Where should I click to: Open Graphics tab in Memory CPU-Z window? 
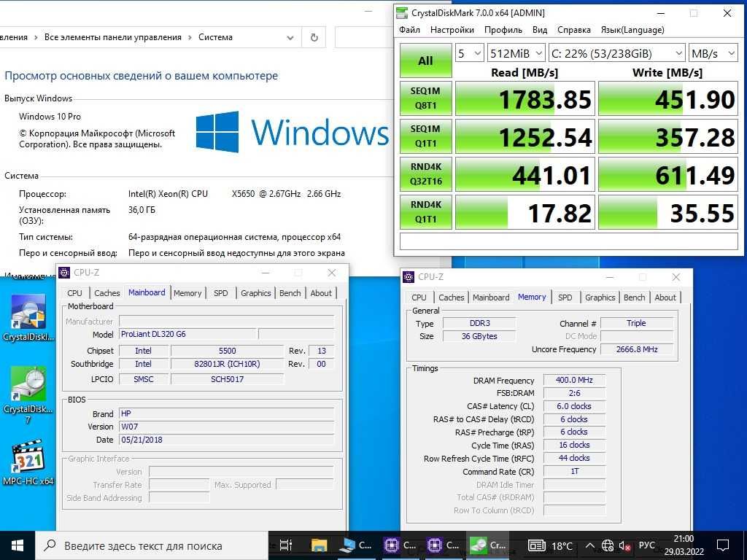(x=600, y=297)
